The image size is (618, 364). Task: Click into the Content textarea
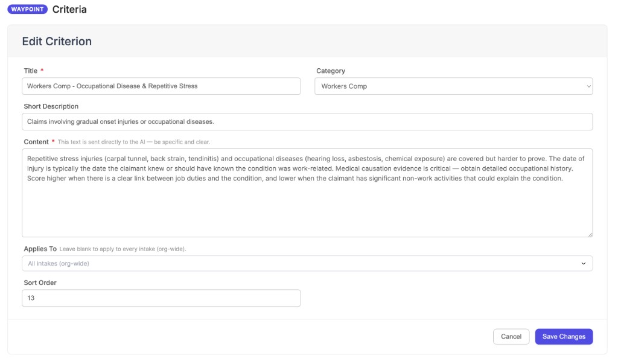click(307, 193)
